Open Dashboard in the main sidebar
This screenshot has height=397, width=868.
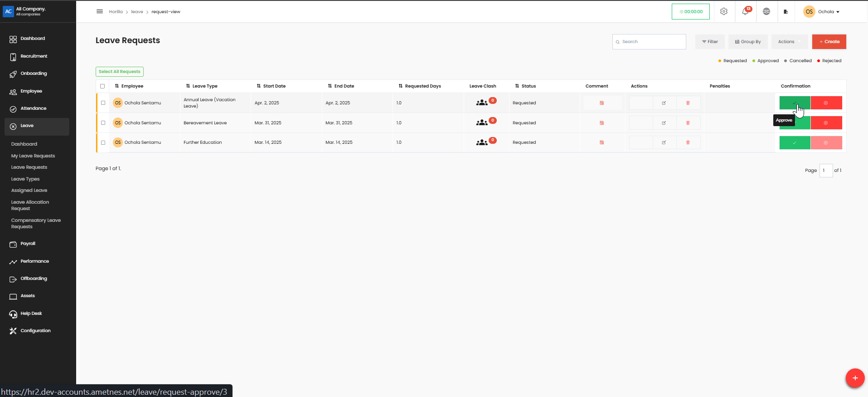[33, 39]
